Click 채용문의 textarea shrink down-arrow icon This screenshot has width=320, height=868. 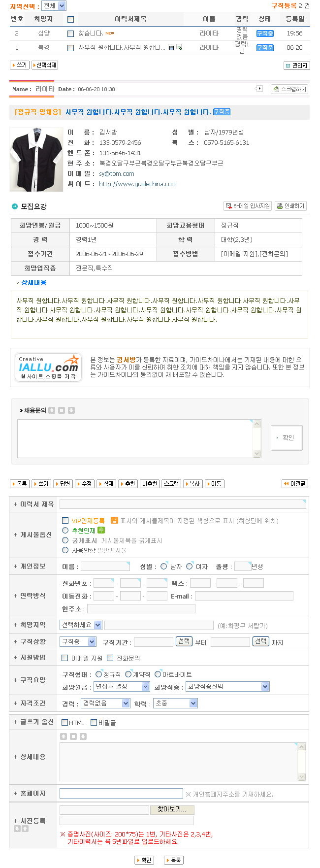[71, 410]
